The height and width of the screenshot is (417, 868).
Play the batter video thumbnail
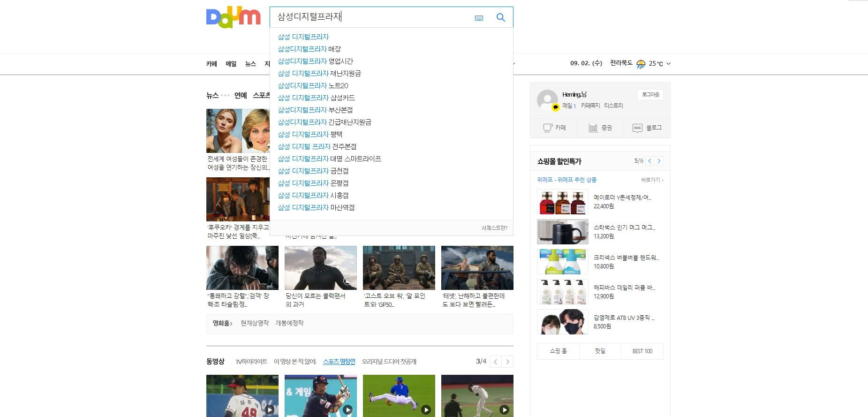click(321, 396)
